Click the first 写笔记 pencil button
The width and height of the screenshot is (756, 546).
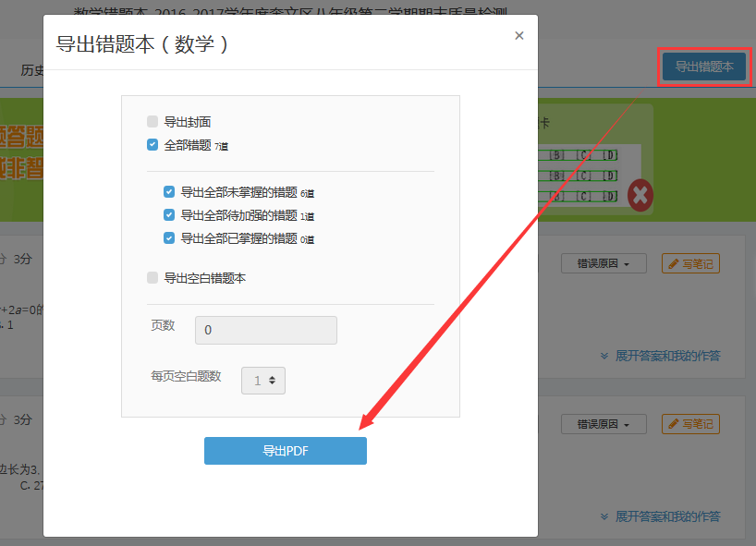coord(690,263)
